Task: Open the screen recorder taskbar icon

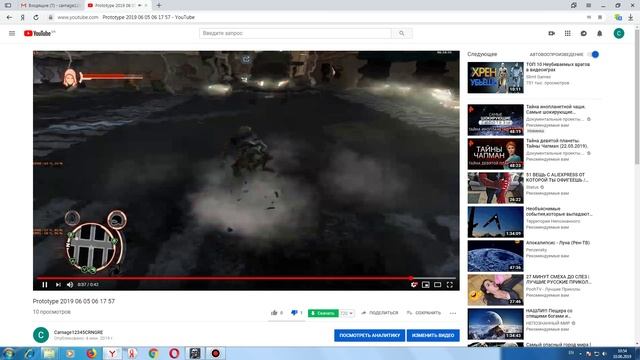Action: pyautogui.click(x=216, y=353)
